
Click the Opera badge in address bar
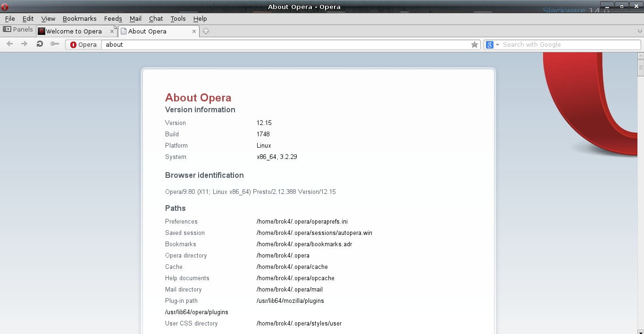[x=84, y=45]
